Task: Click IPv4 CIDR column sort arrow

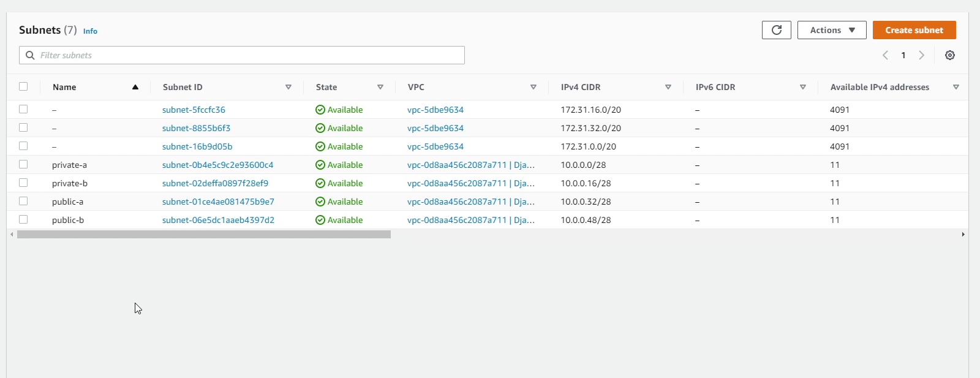Action: click(x=668, y=87)
